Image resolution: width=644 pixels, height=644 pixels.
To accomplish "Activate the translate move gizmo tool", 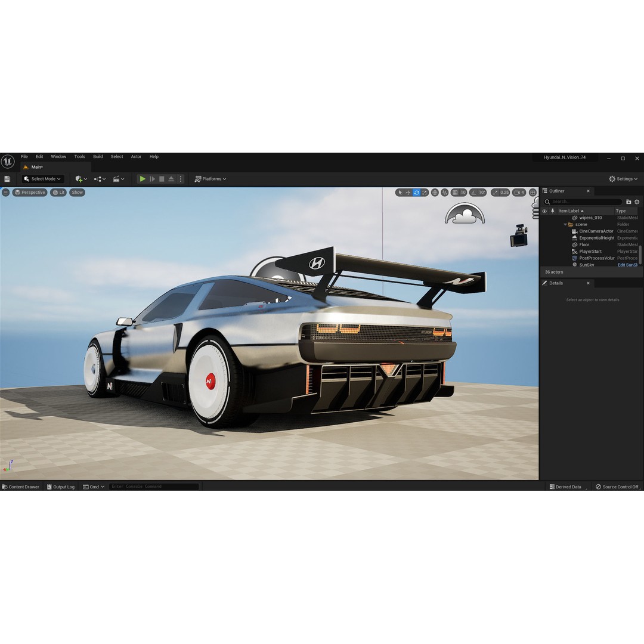I will [x=408, y=192].
